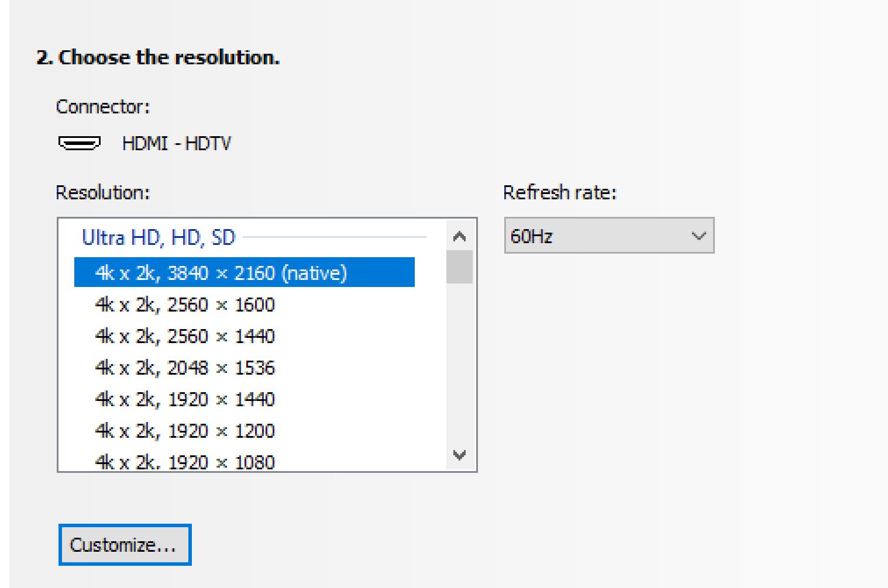Image resolution: width=888 pixels, height=588 pixels.
Task: Click the chevron arrow of refresh rate combo box
Action: 698,236
